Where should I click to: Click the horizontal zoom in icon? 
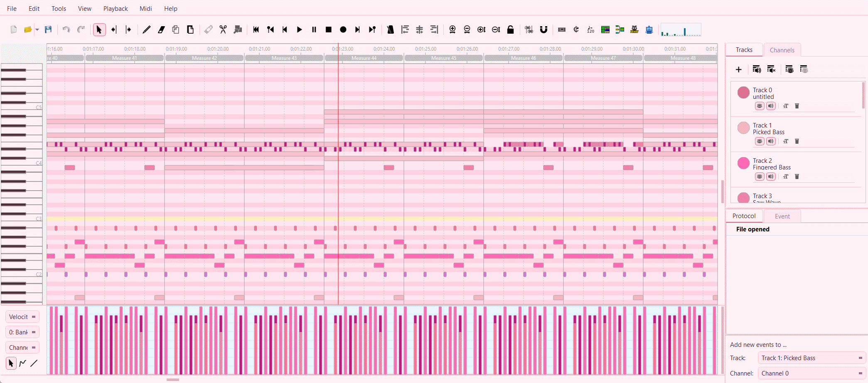[x=452, y=29]
